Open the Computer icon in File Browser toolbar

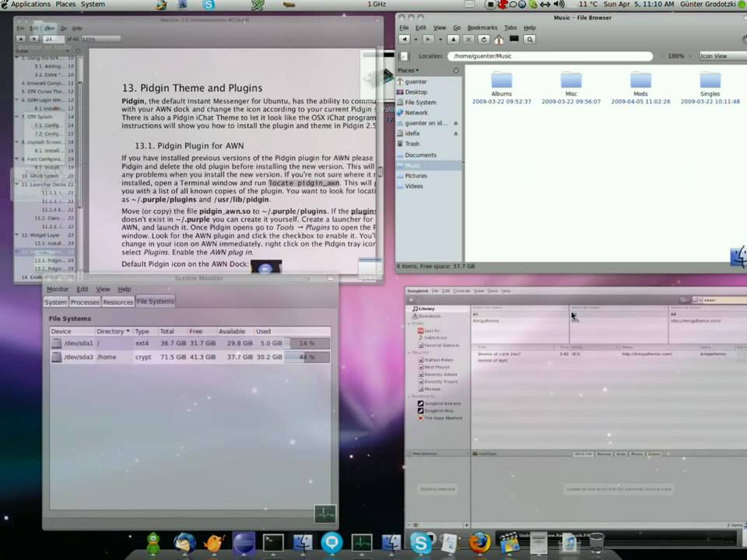514,40
